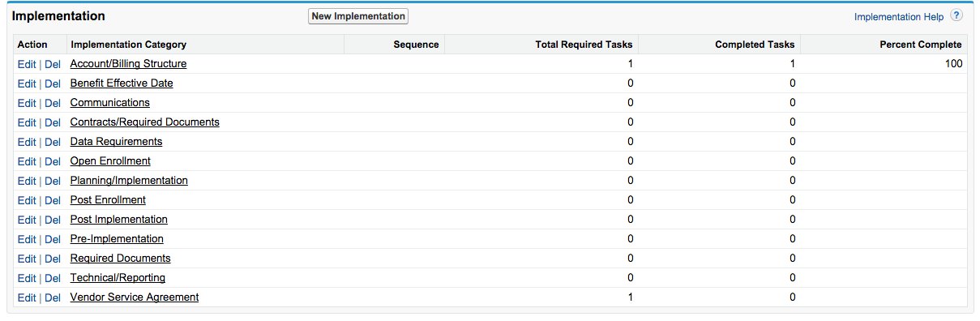This screenshot has height=321, width=980.
Task: Delete the Required Documents row
Action: point(52,259)
